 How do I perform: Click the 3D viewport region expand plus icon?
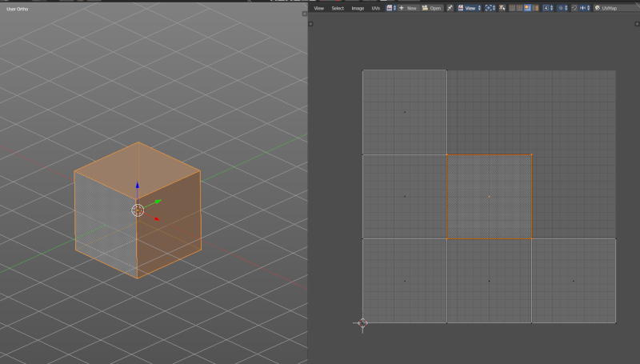click(304, 14)
